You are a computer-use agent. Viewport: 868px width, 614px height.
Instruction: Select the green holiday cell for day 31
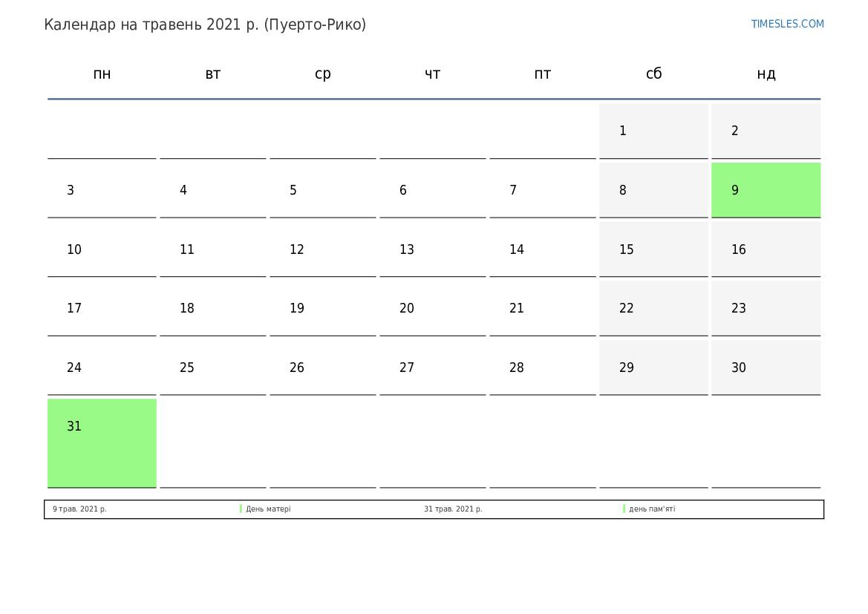pyautogui.click(x=102, y=443)
